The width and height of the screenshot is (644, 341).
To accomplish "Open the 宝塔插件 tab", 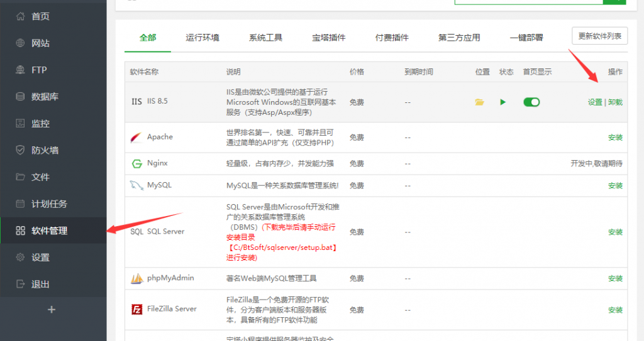I will 329,38.
